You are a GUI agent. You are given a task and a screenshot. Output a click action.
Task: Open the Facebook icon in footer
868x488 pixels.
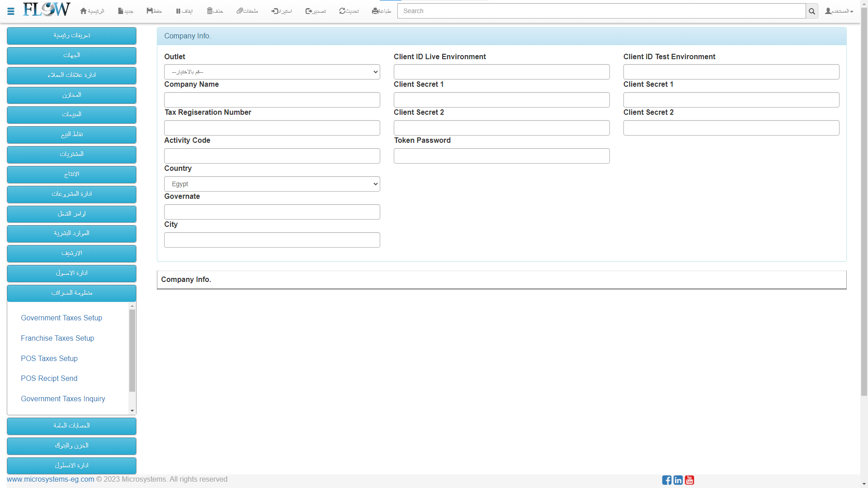click(667, 480)
